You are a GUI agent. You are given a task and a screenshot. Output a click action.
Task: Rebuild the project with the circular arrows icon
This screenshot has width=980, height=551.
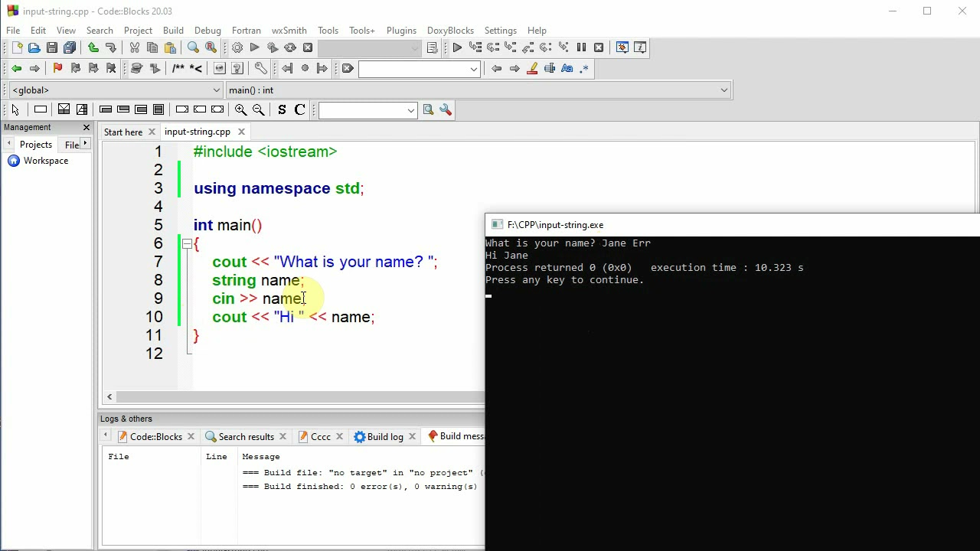tap(290, 47)
